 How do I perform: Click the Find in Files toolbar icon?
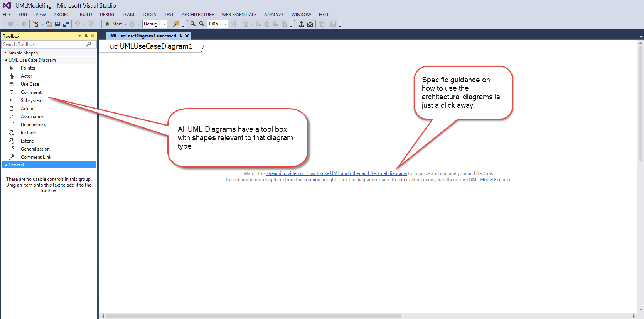click(x=176, y=24)
